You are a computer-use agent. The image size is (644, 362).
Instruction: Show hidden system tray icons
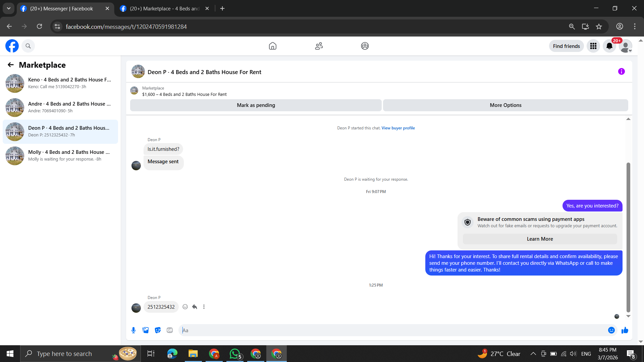(x=533, y=354)
